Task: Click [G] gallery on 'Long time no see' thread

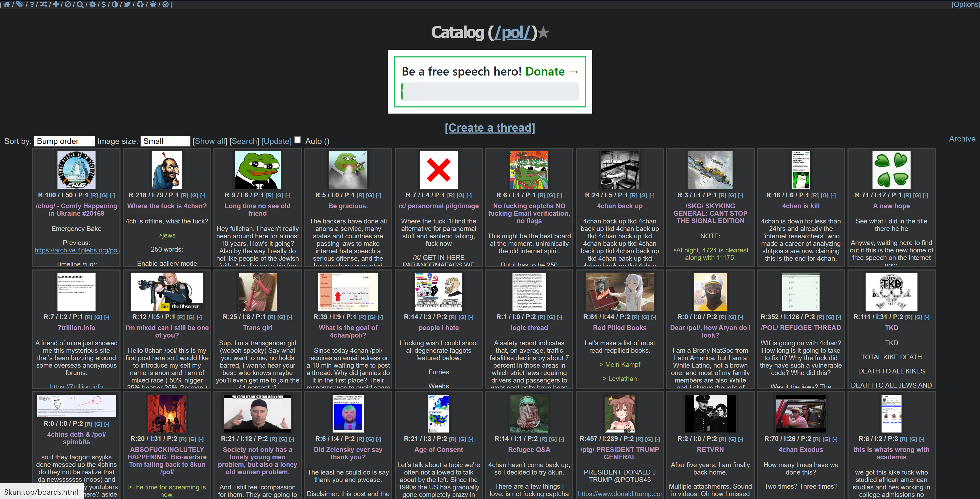Action: coord(279,196)
